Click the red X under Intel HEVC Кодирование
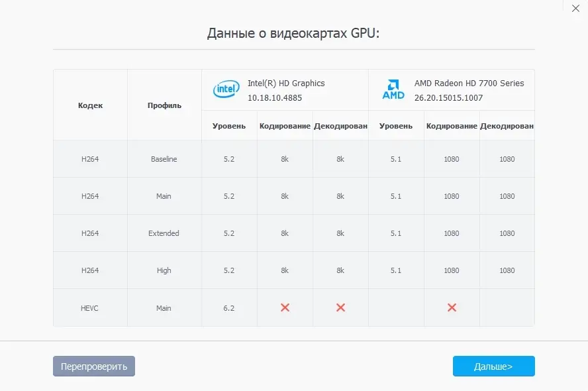 (285, 307)
